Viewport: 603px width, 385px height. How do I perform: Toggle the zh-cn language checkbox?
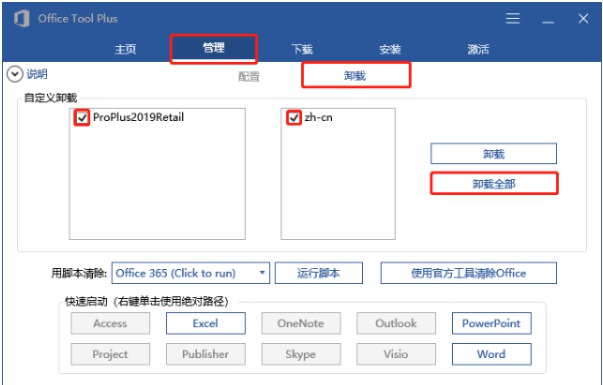pos(294,118)
